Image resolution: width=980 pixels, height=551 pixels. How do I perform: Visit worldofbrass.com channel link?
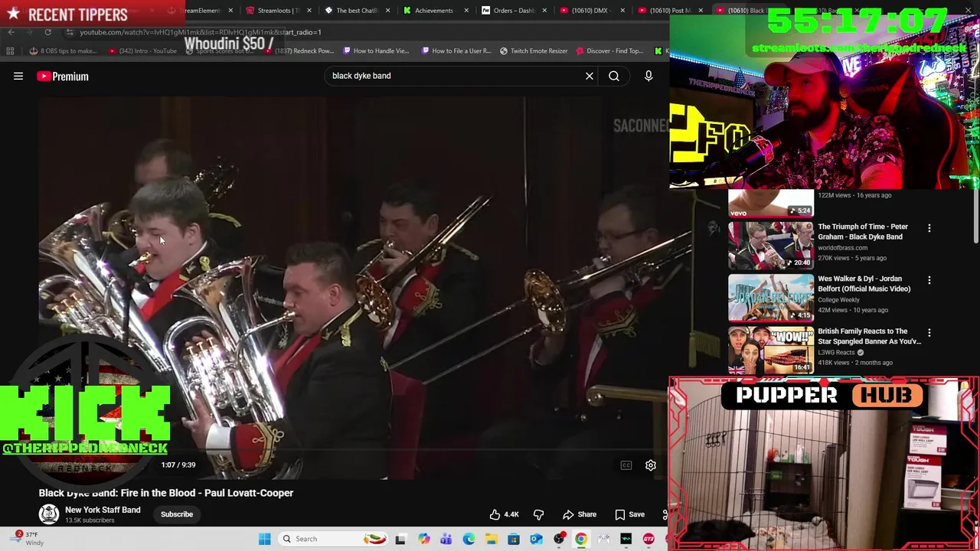(x=842, y=248)
